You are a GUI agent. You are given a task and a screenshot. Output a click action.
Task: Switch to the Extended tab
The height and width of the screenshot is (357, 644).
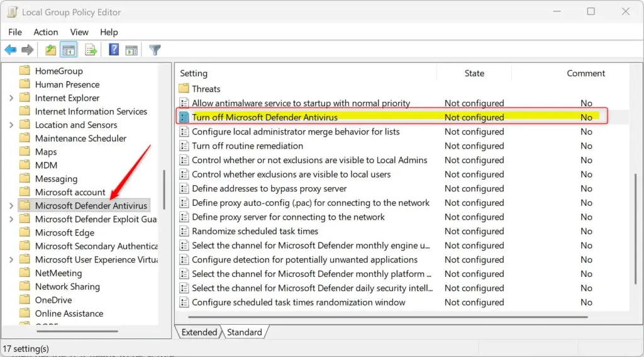199,332
